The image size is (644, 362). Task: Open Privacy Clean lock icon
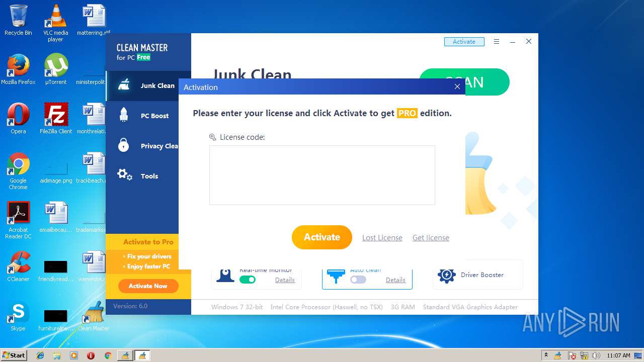[124, 145]
